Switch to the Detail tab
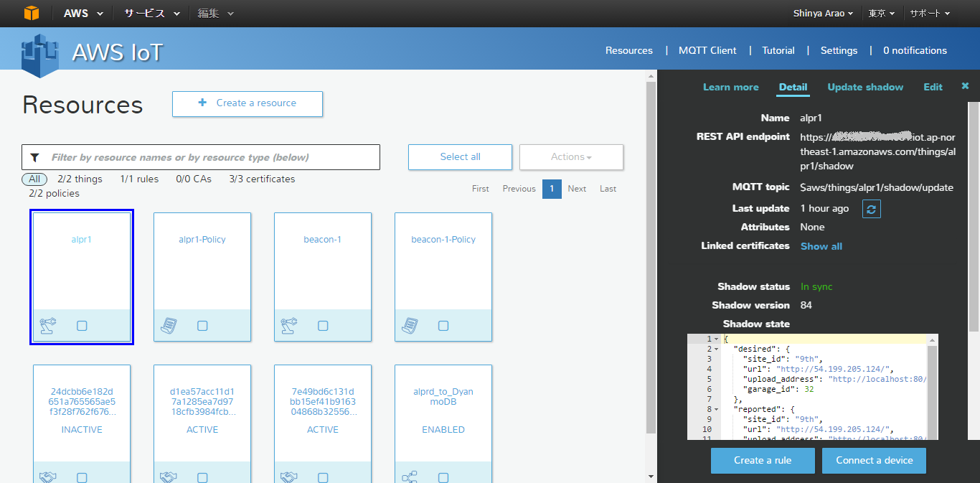 click(x=793, y=87)
